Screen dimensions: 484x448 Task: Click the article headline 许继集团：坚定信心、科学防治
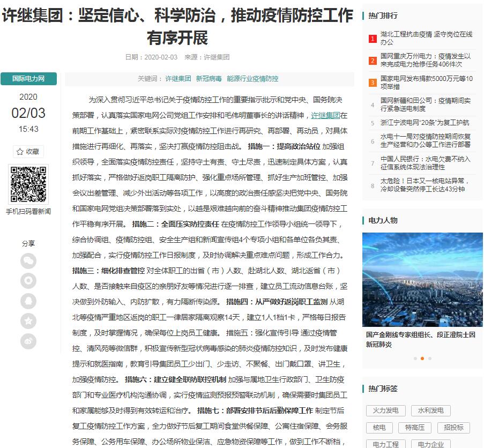[x=177, y=26]
